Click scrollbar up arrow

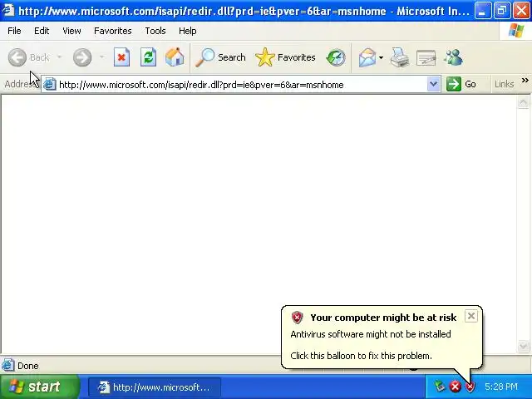point(523,102)
